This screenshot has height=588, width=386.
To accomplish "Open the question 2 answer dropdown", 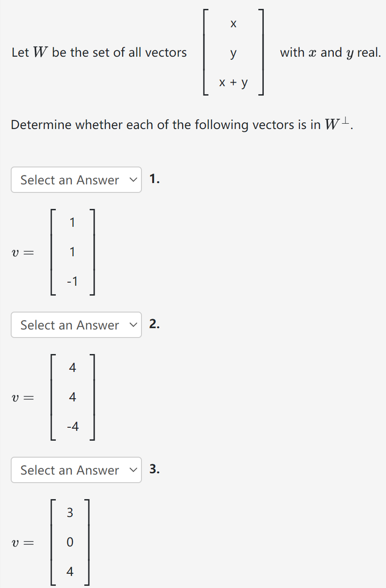I will pos(76,325).
